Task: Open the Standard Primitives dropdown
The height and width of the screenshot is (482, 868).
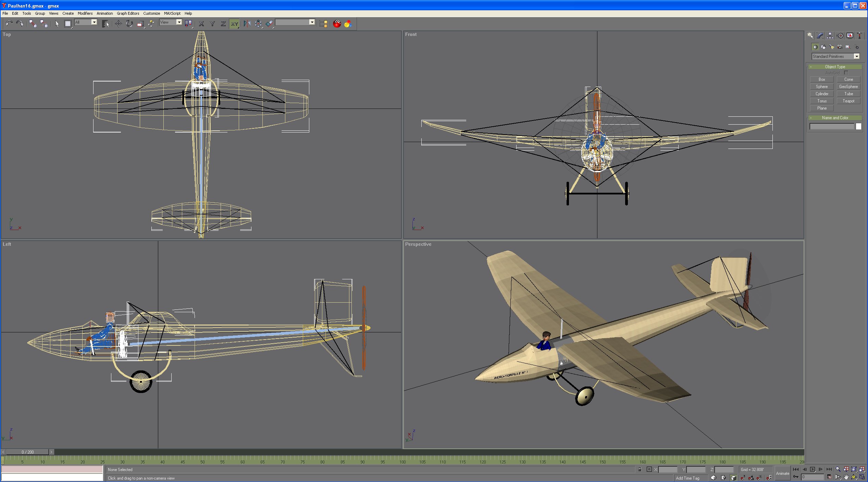Action: point(856,56)
